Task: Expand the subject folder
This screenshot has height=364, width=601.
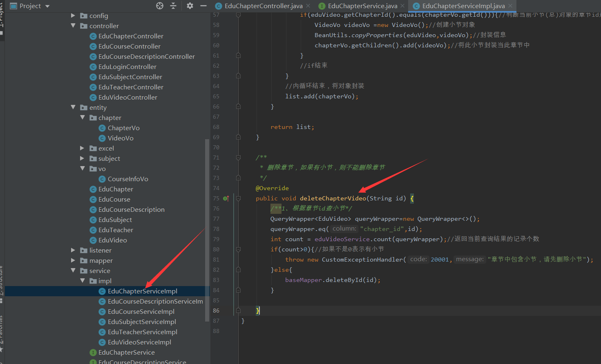Action: (x=83, y=158)
